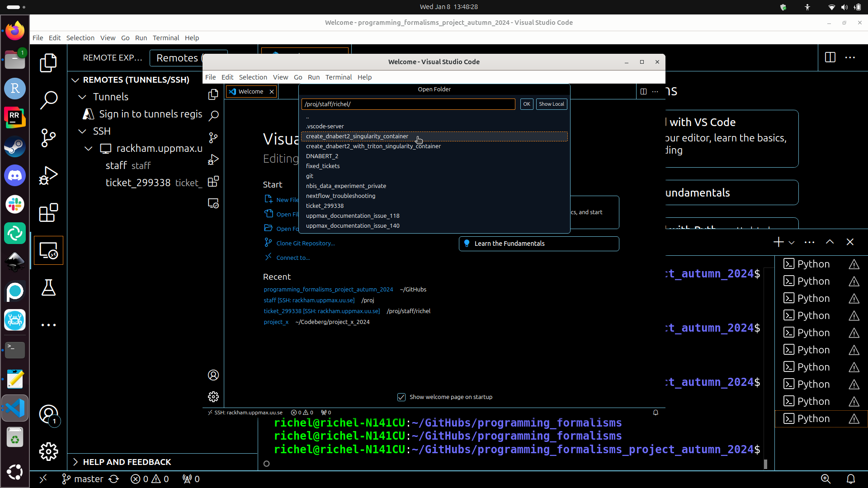Open Selection menu in the main window
The image size is (868, 488).
(80, 38)
